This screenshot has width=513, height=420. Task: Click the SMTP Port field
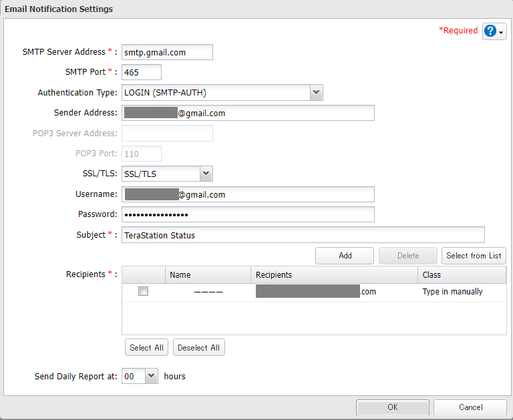tap(142, 72)
